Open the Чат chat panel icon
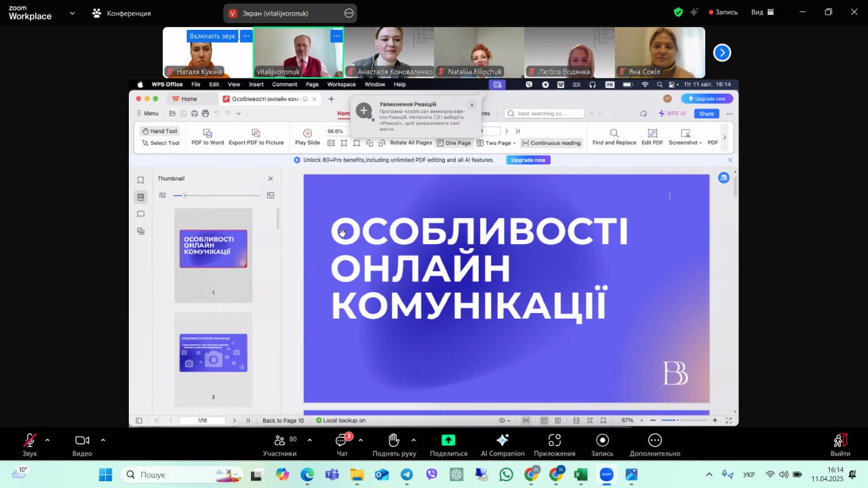 342,441
